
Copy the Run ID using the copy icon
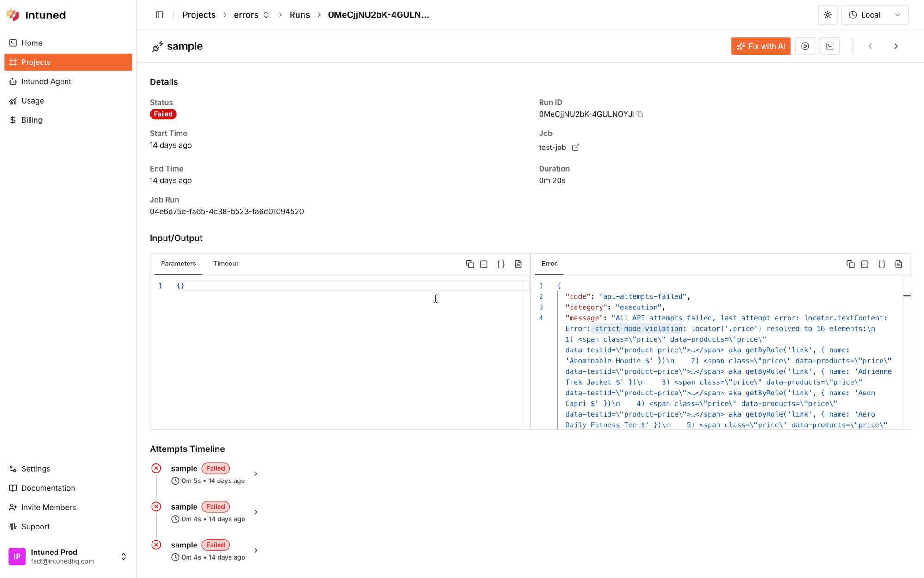pyautogui.click(x=639, y=114)
